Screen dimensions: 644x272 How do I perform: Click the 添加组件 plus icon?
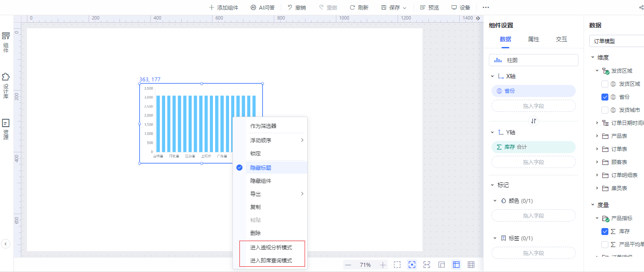[212, 7]
